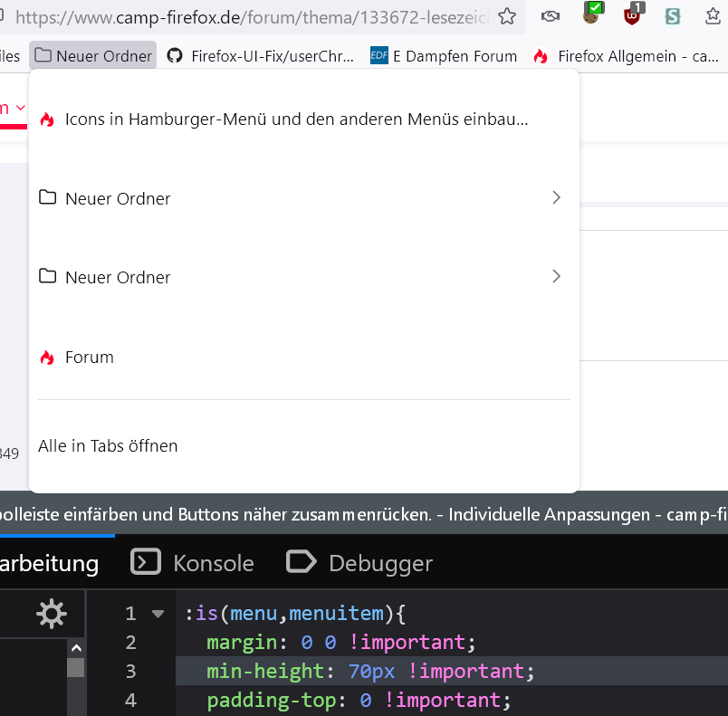Expand the second Neuer Ordner submenu
This screenshot has height=716, width=728.
(303, 277)
